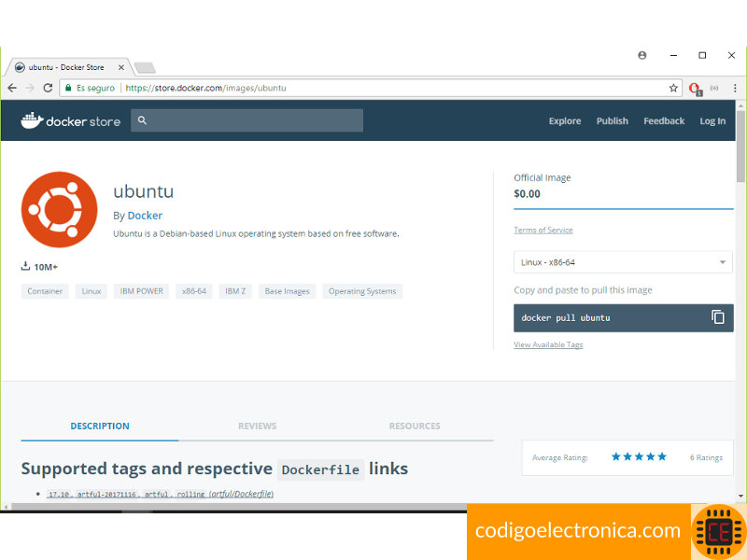This screenshot has width=747, height=560.
Task: Click the Chrome profile avatar icon
Action: click(642, 55)
